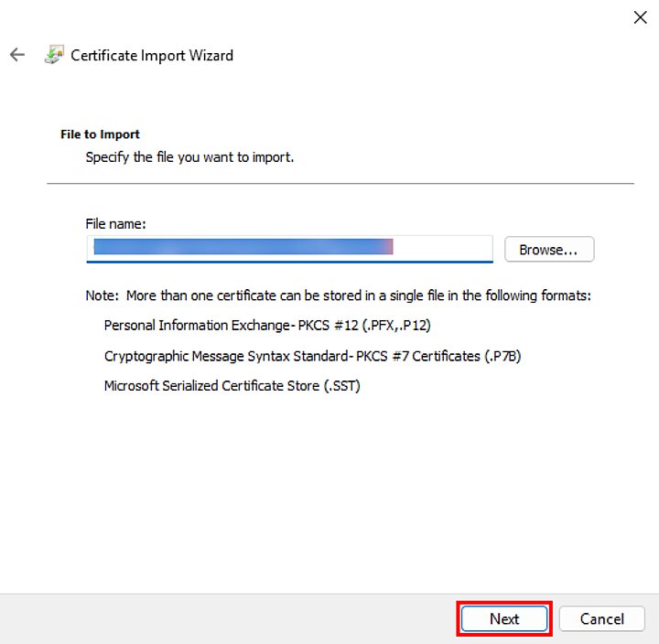Click the 'Personal Information Exchange- PKCS #12' line
Screen dimensions: 659x644
coord(267,326)
